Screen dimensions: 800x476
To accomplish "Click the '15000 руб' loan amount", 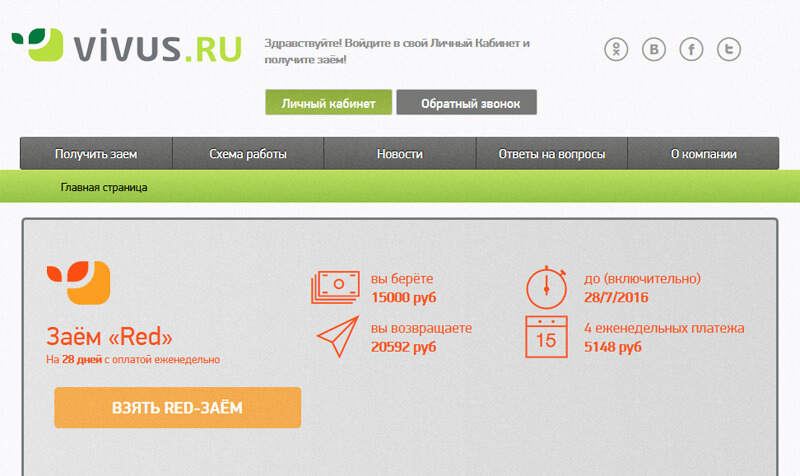I will coord(403,297).
